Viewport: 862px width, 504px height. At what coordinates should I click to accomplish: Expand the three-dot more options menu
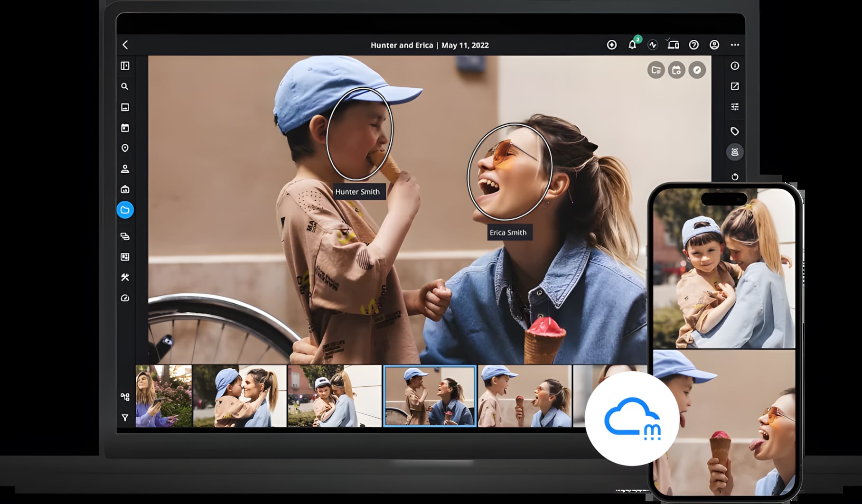pos(735,45)
